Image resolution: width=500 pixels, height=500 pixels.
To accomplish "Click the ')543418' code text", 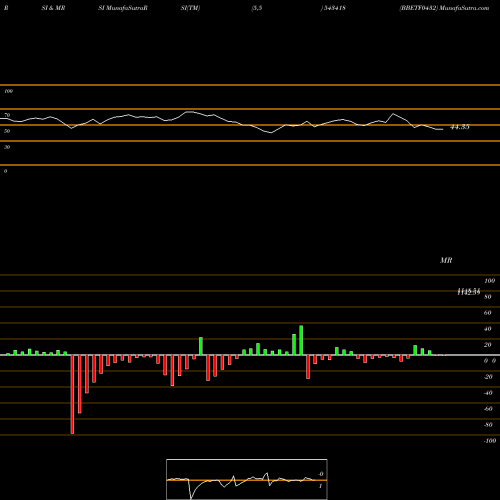I will (x=333, y=8).
